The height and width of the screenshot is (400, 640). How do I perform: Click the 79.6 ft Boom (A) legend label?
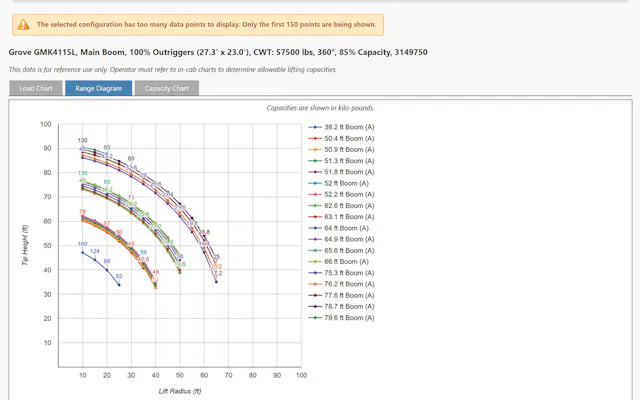[349, 318]
